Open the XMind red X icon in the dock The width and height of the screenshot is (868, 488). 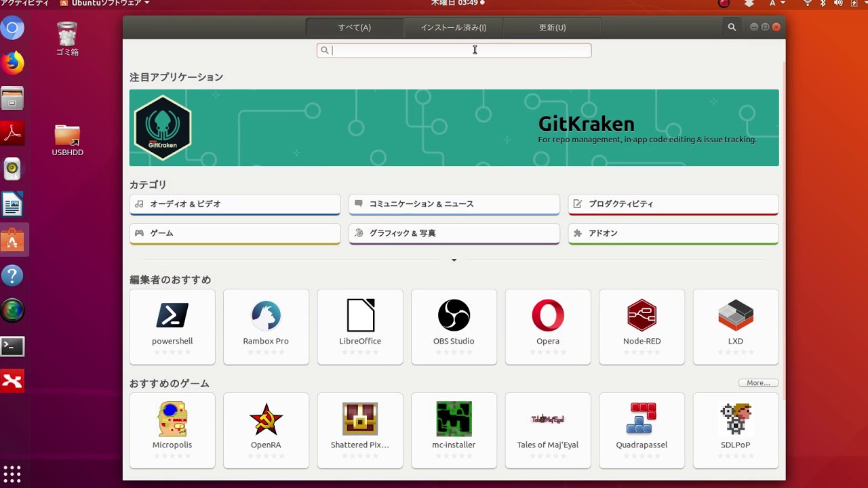(x=12, y=382)
